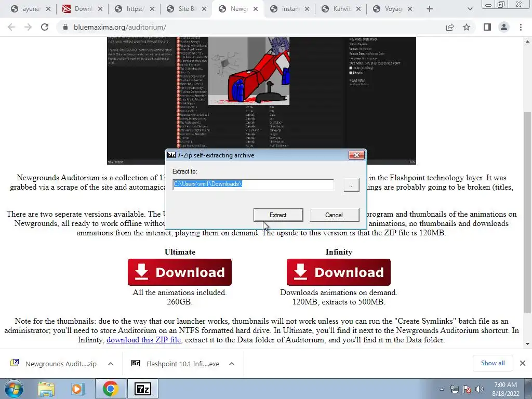The image size is (532, 399).
Task: Show hidden tray icons arrow
Action: tap(442, 389)
